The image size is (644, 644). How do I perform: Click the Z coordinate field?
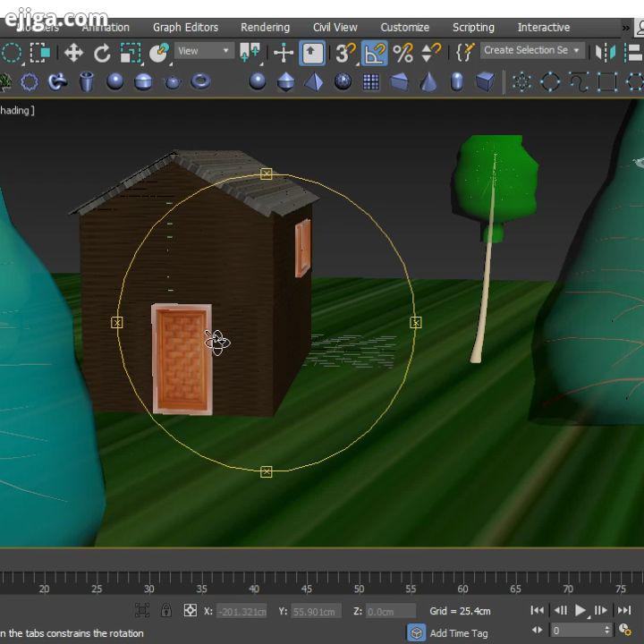point(391,612)
